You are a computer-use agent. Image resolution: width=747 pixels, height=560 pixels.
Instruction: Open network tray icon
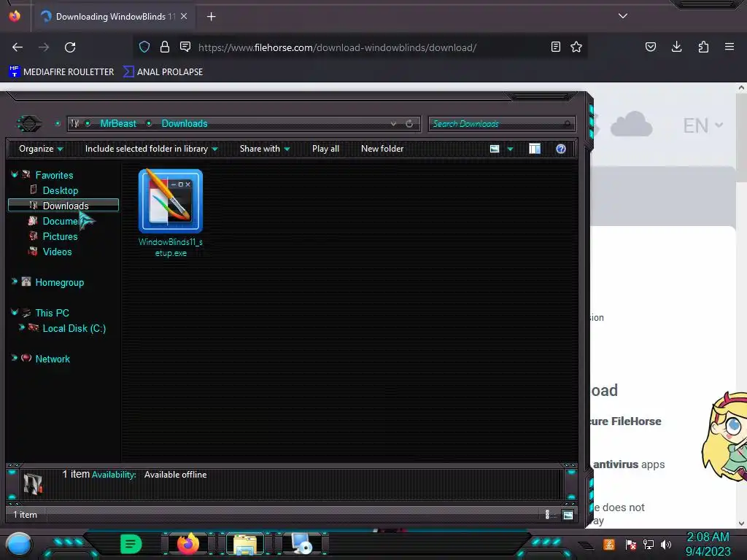coord(648,544)
